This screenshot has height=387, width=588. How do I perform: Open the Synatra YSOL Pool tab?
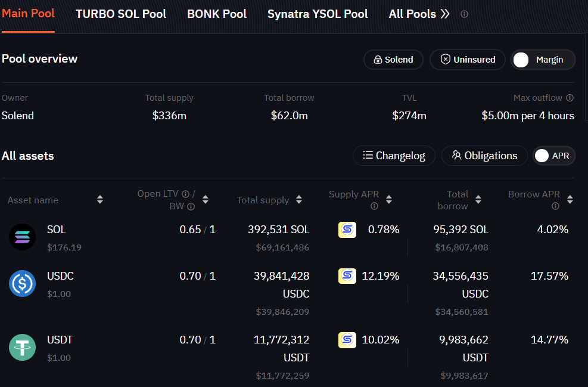pos(318,14)
